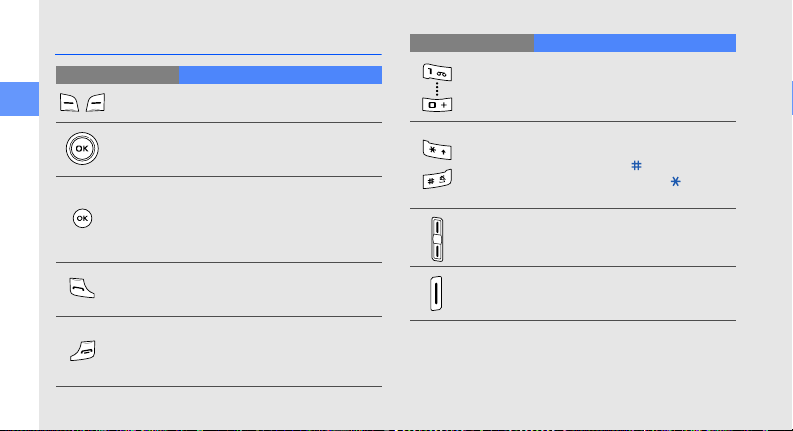Click the blue hash symbol in text

tap(636, 165)
